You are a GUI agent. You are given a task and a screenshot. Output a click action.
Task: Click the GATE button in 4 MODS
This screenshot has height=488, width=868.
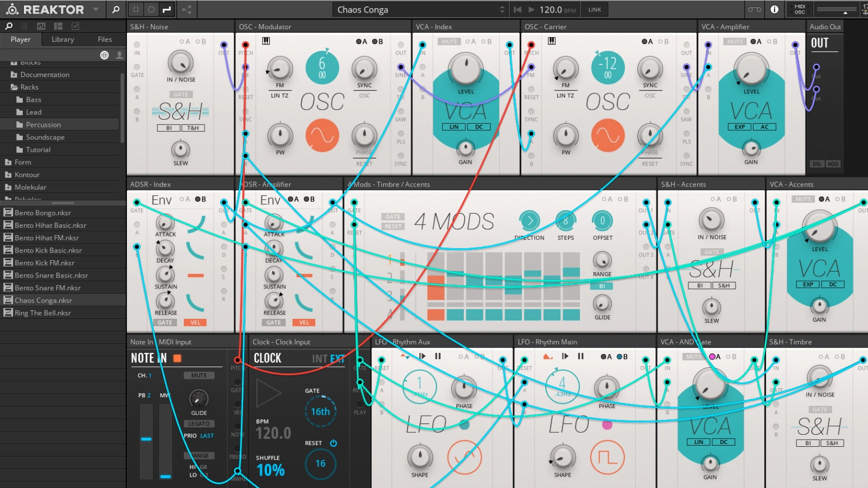[x=393, y=217]
